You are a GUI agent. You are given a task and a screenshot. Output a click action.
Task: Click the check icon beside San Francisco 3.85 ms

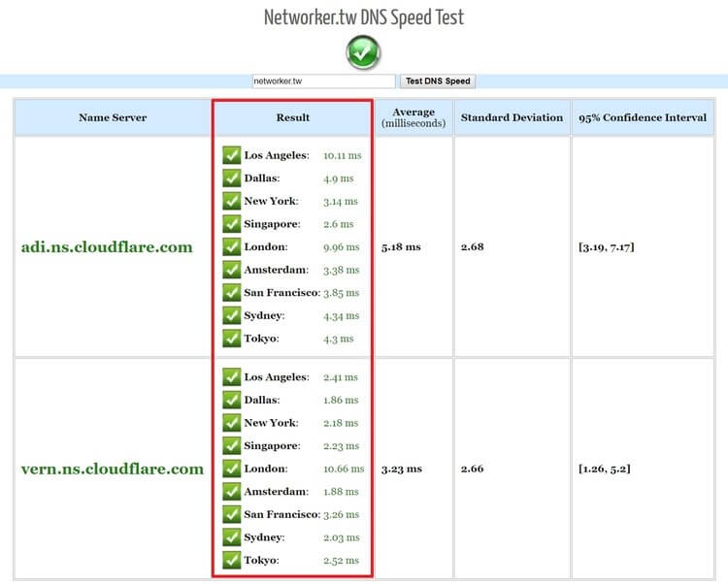[x=232, y=293]
